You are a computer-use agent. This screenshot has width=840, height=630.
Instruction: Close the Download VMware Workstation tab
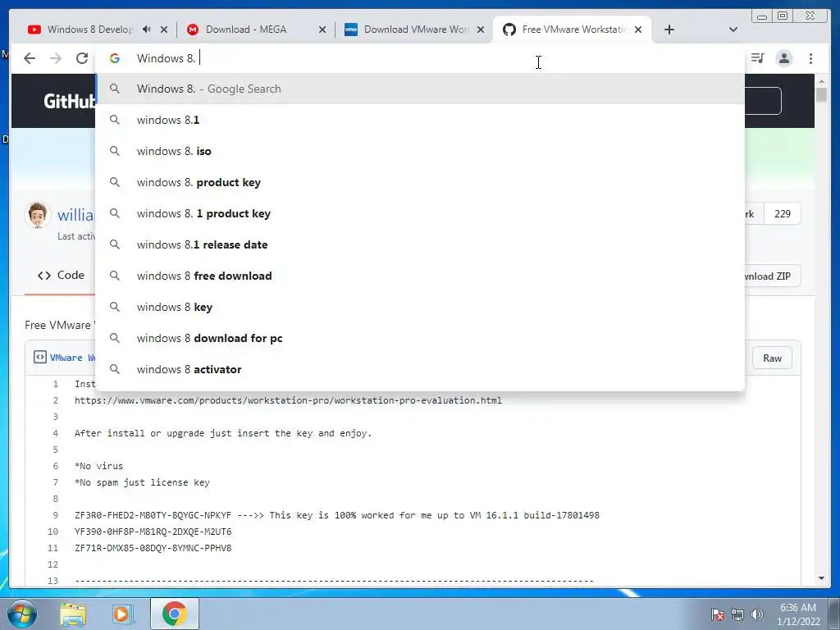(x=481, y=30)
